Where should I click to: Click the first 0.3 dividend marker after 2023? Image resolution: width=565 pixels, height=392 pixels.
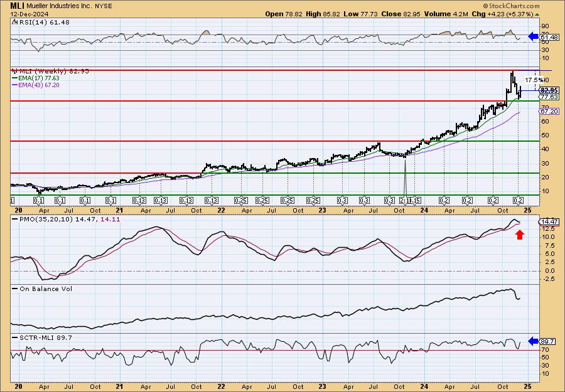[x=342, y=200]
